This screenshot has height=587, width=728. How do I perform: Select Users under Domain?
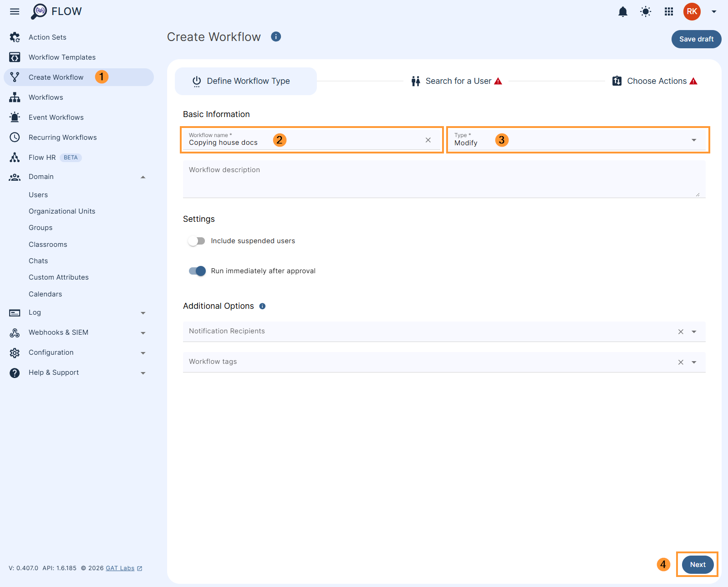(x=38, y=195)
